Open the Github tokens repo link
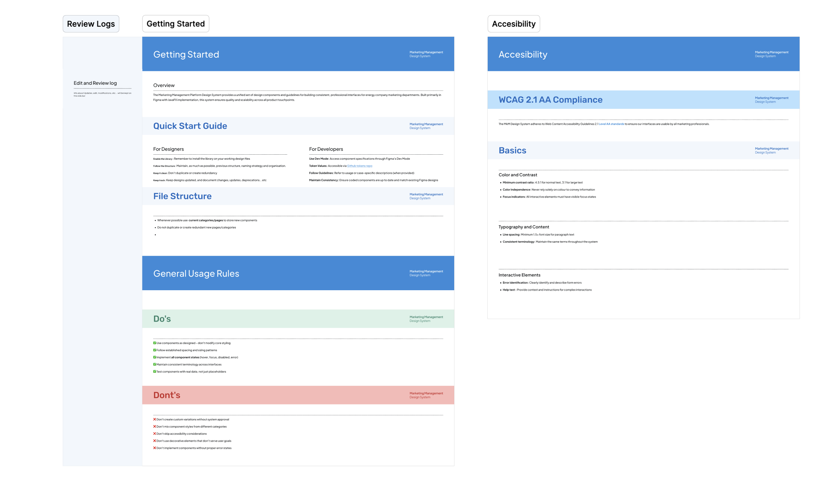This screenshot has width=814, height=504. coord(359,166)
